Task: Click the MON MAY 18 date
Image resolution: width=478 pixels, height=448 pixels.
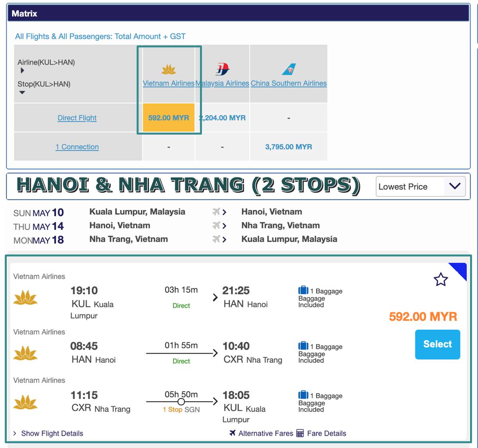Action: click(39, 240)
